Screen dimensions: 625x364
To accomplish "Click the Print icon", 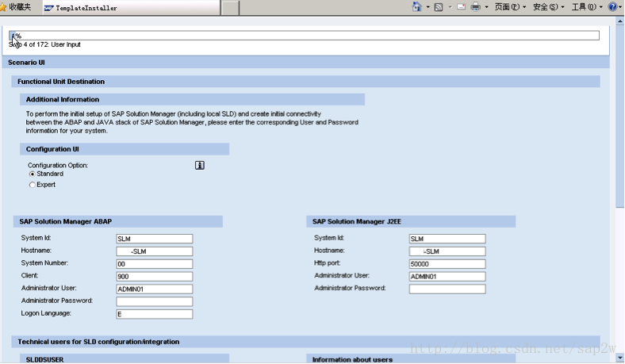I will [x=476, y=7].
